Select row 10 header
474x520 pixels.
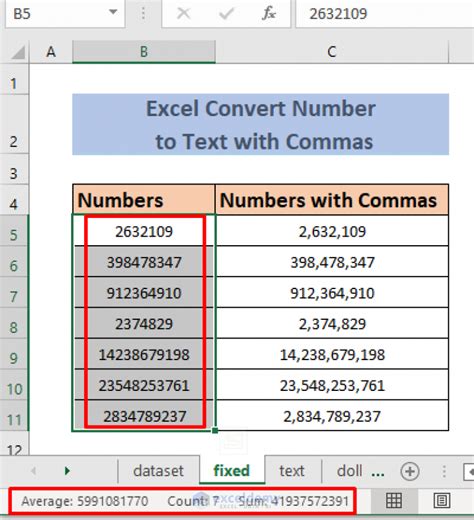tap(14, 385)
